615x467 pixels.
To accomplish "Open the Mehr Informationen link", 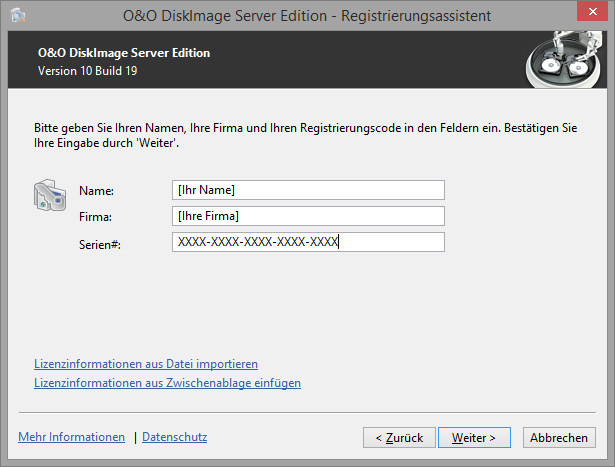I will point(71,437).
